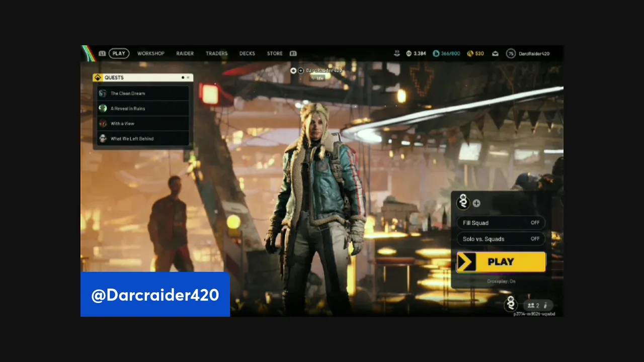Switch to the WORKSHOP tab
This screenshot has height=362, width=644.
click(x=151, y=53)
